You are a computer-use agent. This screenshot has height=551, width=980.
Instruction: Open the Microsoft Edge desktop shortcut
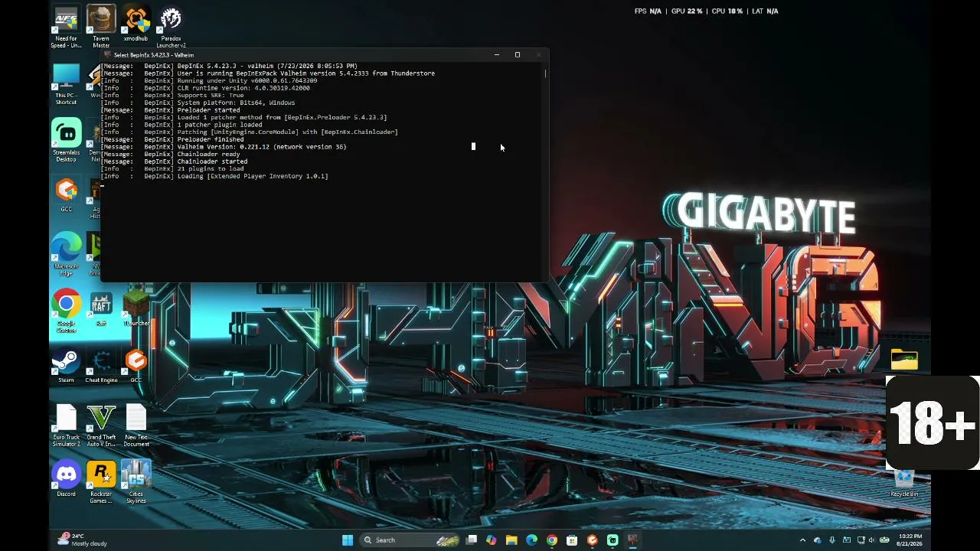pyautogui.click(x=66, y=254)
